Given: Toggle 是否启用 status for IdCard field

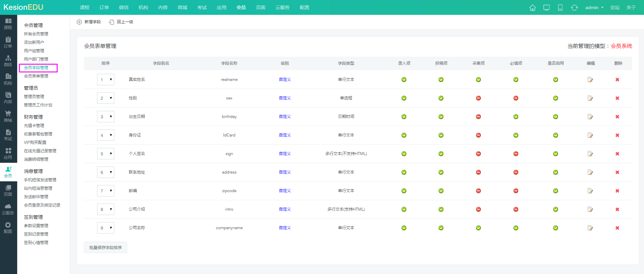Looking at the screenshot, I should tap(555, 135).
